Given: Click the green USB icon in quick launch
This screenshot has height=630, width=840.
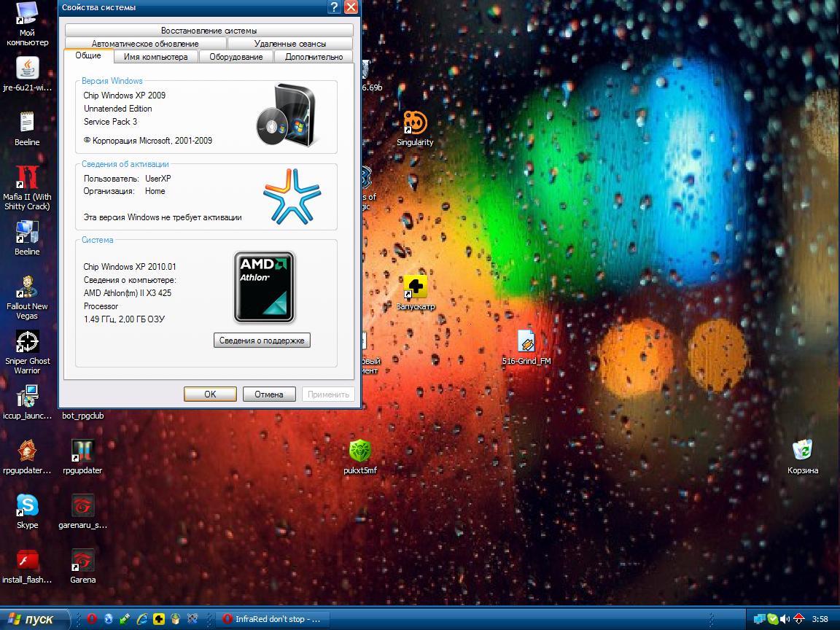Looking at the screenshot, I should click(125, 619).
